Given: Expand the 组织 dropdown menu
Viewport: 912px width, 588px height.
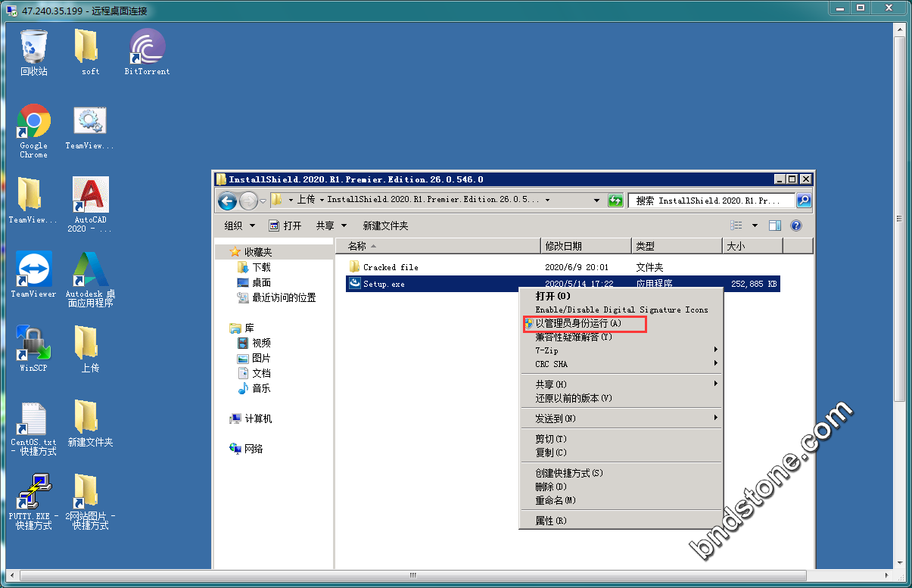Looking at the screenshot, I should pyautogui.click(x=240, y=226).
